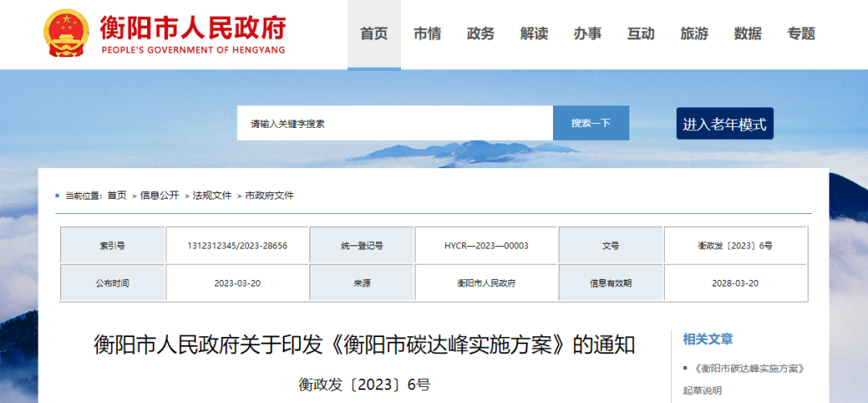This screenshot has height=403, width=868.
Task: Select publish date 2023-03-20
Action: [237, 283]
